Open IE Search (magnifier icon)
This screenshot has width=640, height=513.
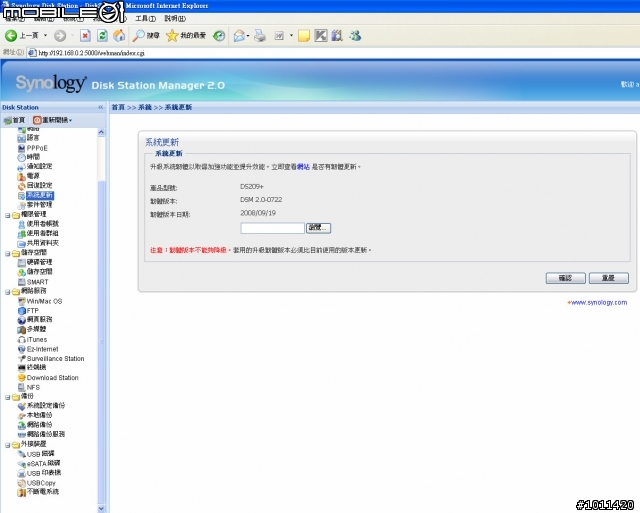[138, 36]
